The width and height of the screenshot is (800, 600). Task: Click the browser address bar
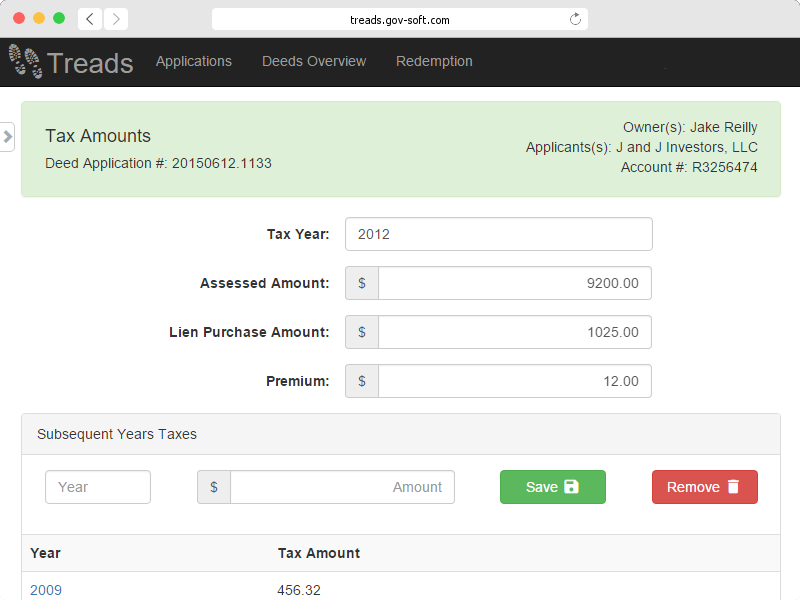399,19
